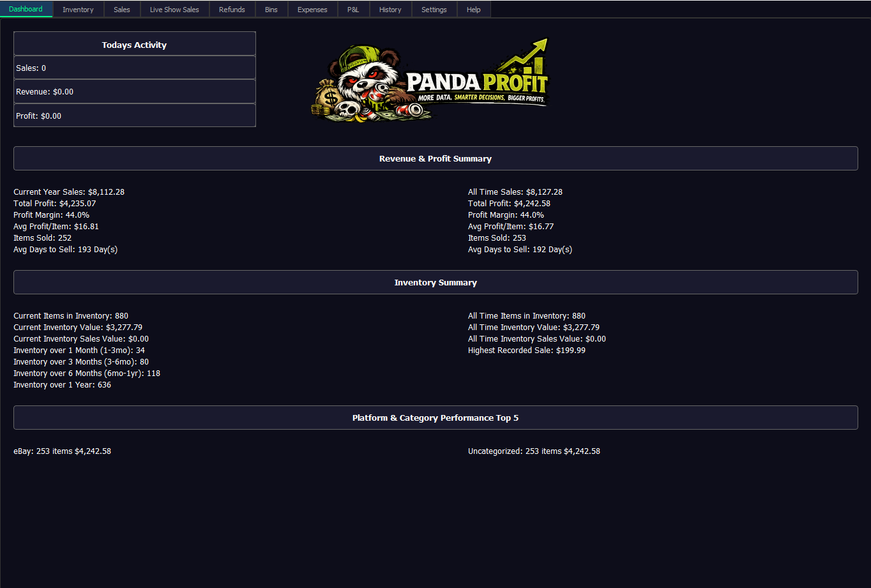Select the Dashboard tab
871x588 pixels.
(26, 9)
